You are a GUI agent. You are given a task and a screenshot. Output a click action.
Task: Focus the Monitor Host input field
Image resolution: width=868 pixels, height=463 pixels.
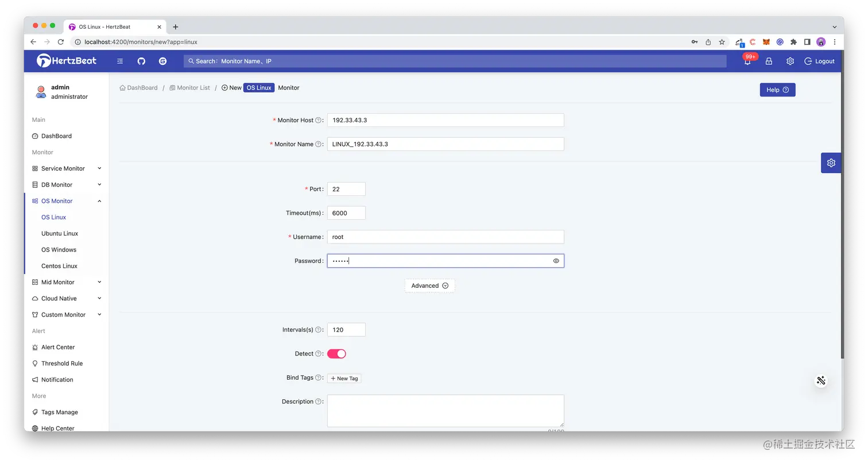tap(445, 120)
